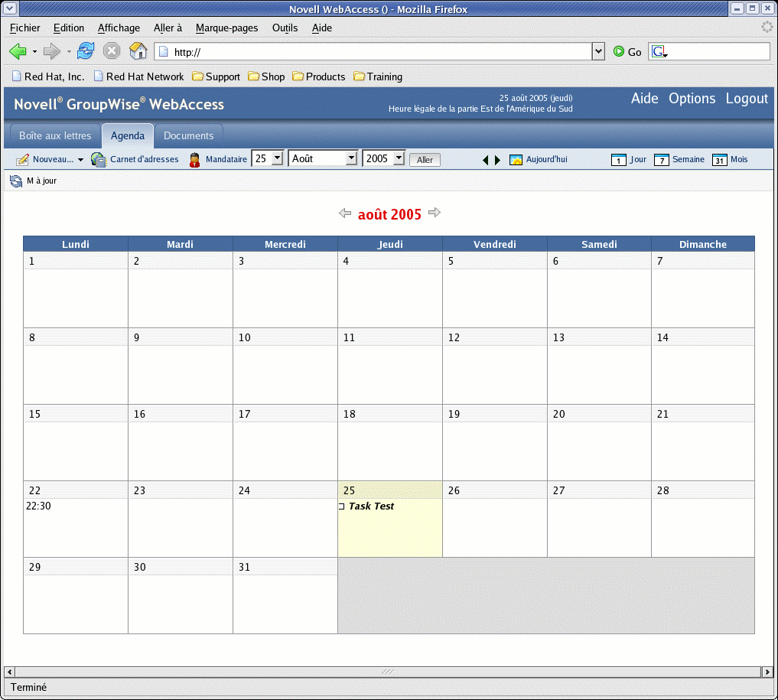This screenshot has width=778, height=700.
Task: Click inside the http:// address field
Action: [x=367, y=51]
